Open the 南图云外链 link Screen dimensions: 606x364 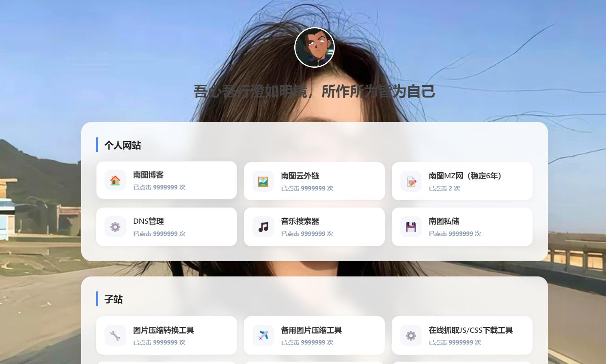(x=314, y=181)
